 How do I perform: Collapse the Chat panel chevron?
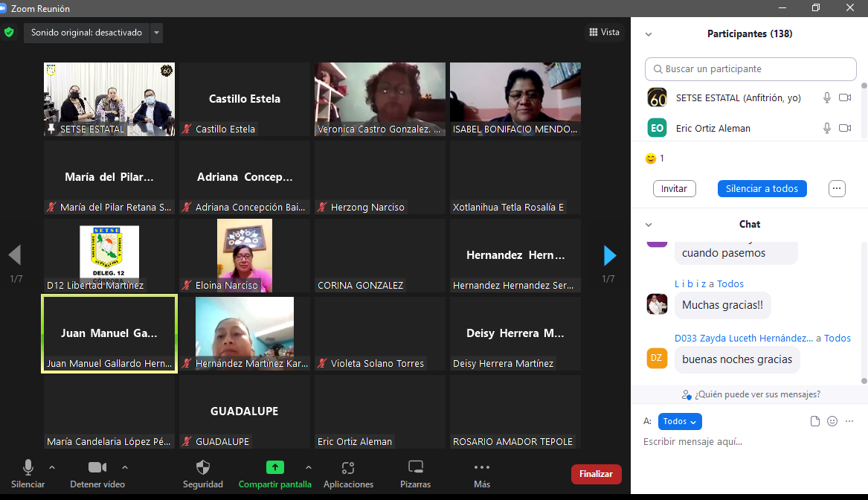(x=649, y=225)
